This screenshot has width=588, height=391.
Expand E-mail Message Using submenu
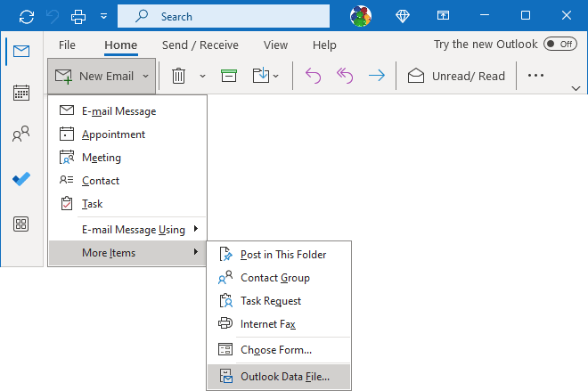click(x=127, y=229)
